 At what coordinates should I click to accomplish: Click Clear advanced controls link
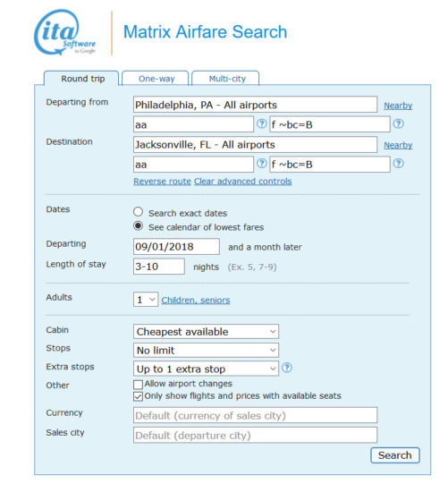click(243, 182)
